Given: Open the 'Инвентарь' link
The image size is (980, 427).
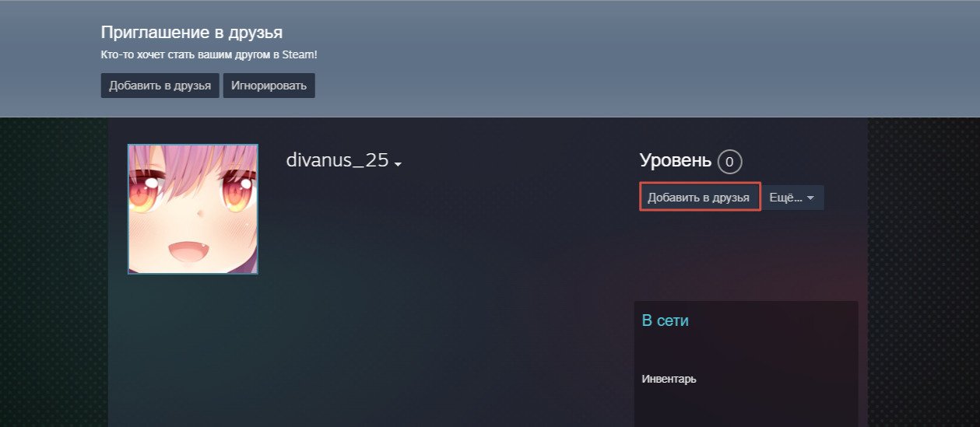Looking at the screenshot, I should pyautogui.click(x=669, y=380).
